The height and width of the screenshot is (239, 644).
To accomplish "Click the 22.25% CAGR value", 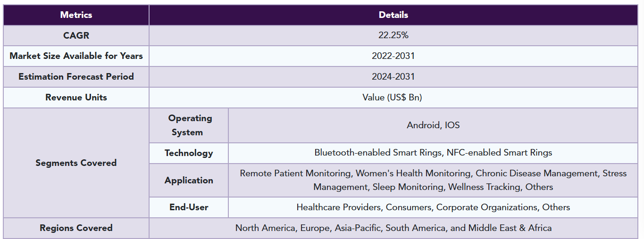I will [x=393, y=35].
